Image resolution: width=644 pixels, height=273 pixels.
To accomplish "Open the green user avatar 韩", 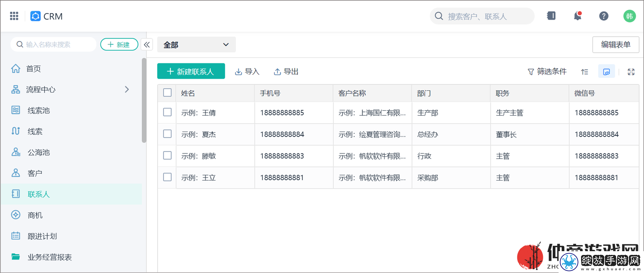I will [x=629, y=16].
